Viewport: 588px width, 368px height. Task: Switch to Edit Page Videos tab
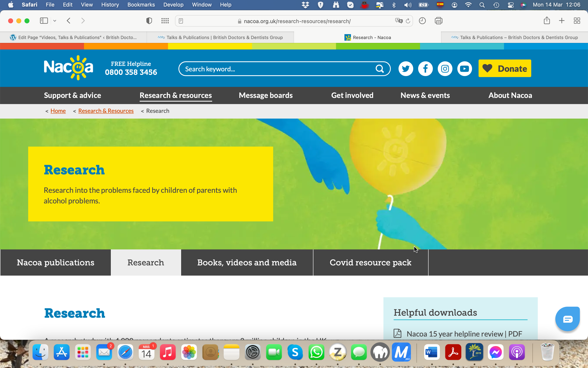coord(73,37)
